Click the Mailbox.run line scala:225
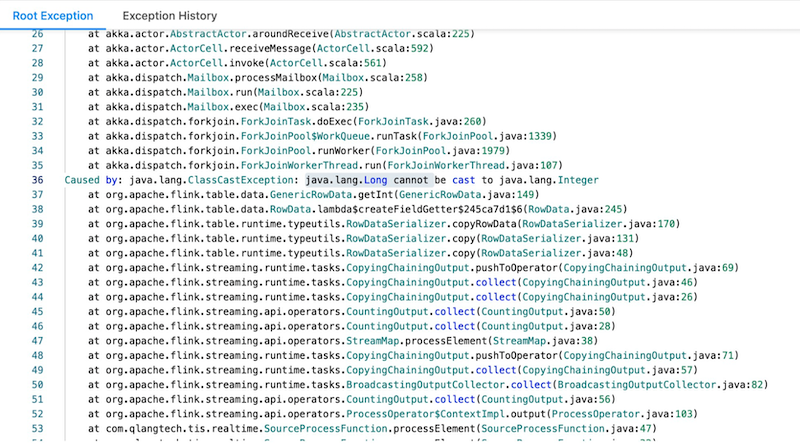 225,92
